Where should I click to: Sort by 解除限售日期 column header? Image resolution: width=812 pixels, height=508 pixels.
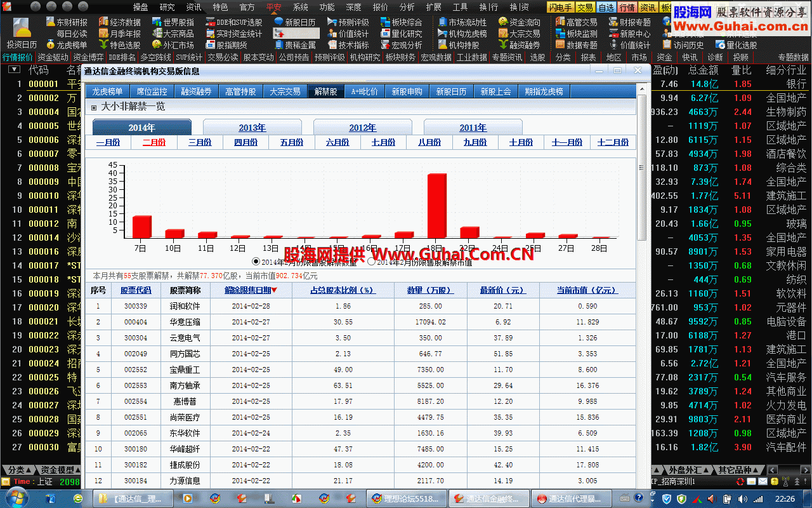coord(251,290)
